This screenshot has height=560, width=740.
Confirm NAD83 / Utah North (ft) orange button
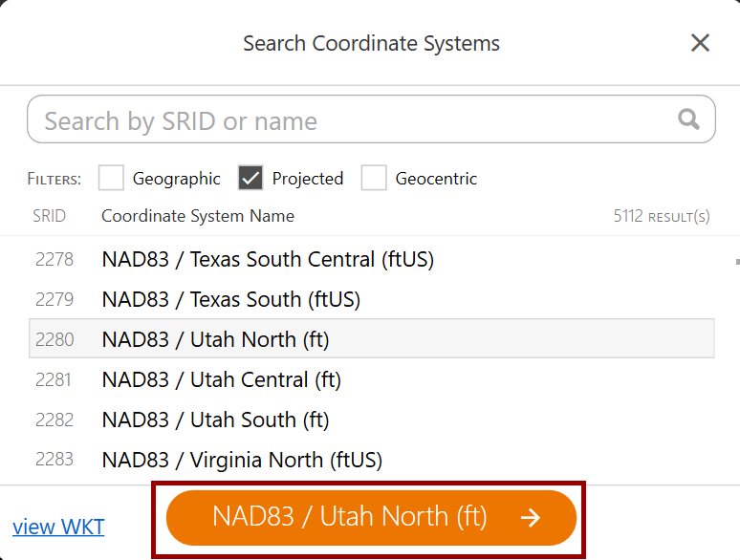tap(350, 517)
